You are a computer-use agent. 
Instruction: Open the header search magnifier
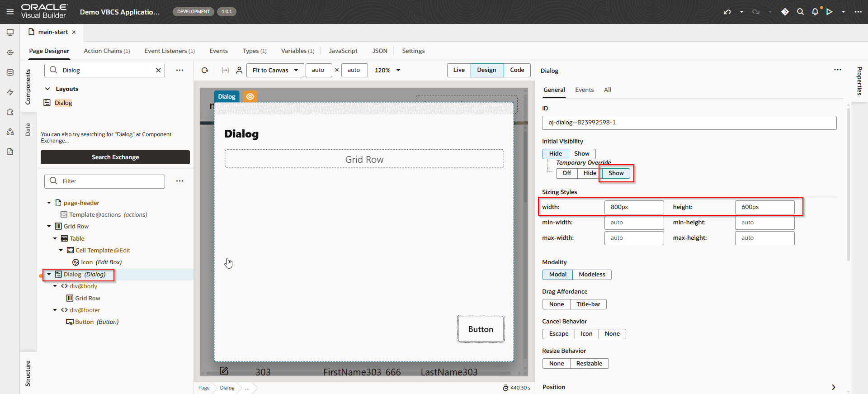tap(800, 12)
